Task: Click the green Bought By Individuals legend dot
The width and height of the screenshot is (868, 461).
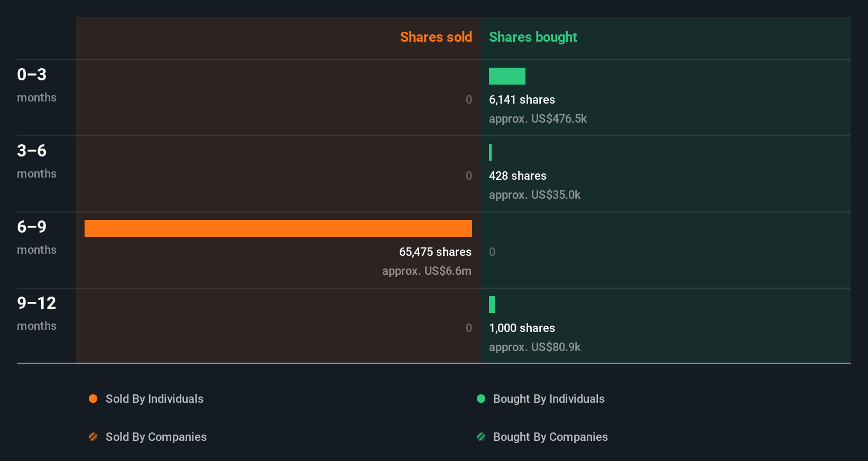Action: click(481, 399)
